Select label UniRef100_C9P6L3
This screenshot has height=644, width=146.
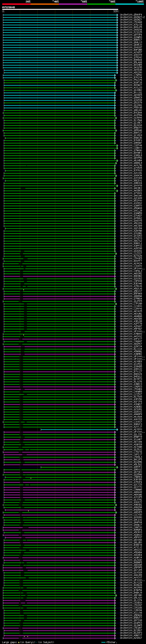pos(131,271)
